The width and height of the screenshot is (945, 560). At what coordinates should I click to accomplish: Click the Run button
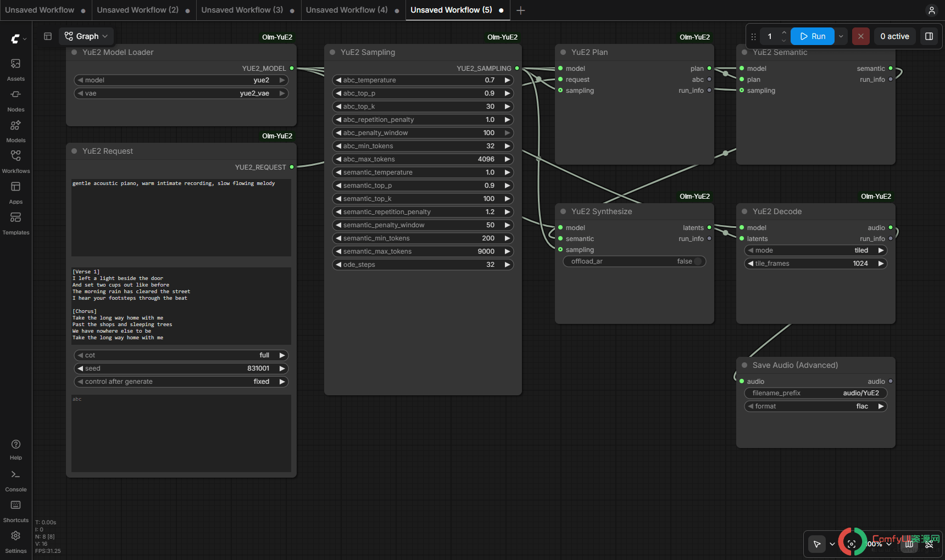813,36
